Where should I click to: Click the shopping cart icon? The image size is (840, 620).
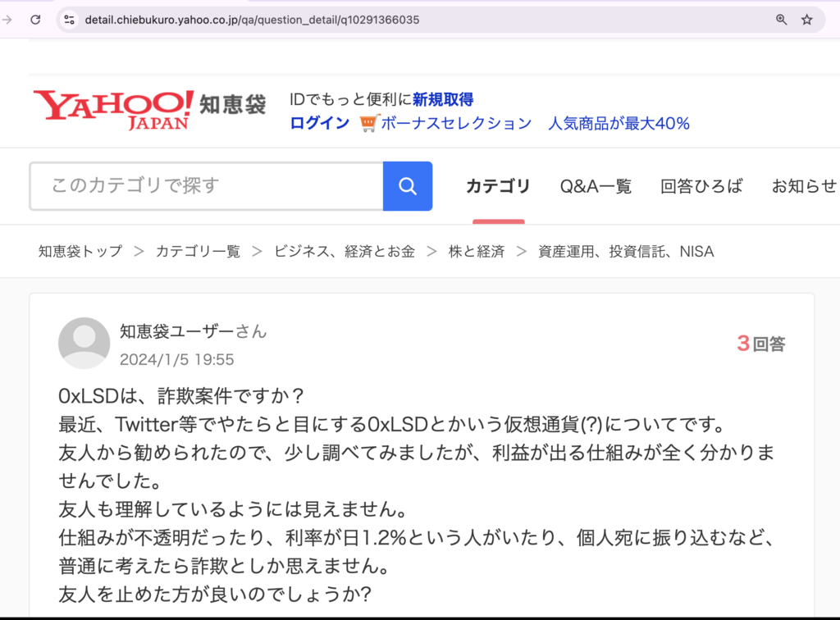(368, 123)
